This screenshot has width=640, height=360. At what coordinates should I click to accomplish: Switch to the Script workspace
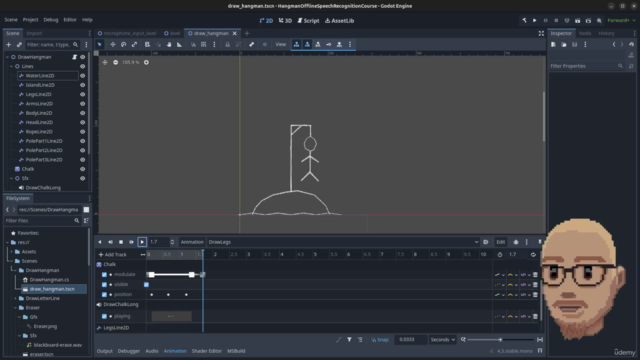[309, 20]
